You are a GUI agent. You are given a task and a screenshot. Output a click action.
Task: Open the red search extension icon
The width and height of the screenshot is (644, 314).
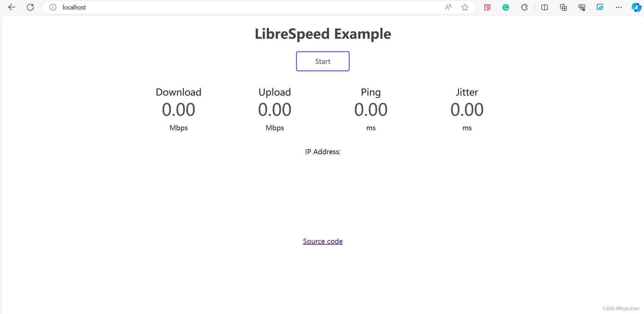(x=487, y=7)
